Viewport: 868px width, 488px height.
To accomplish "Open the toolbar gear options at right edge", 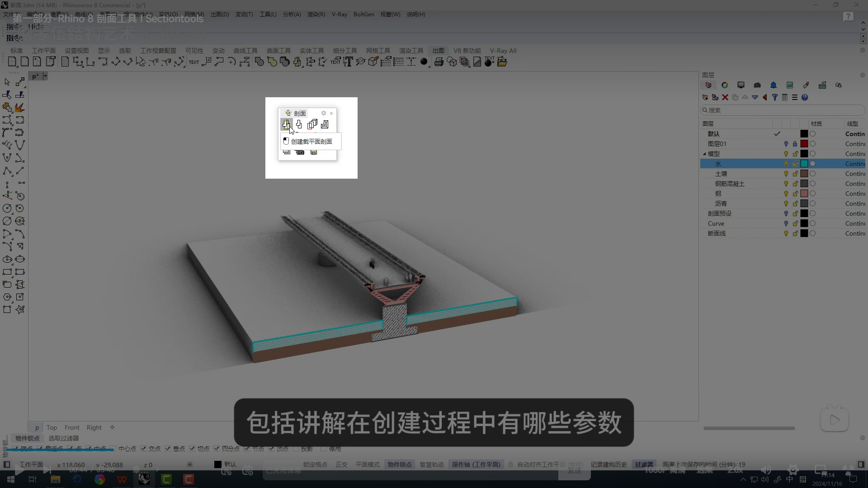I will (862, 50).
